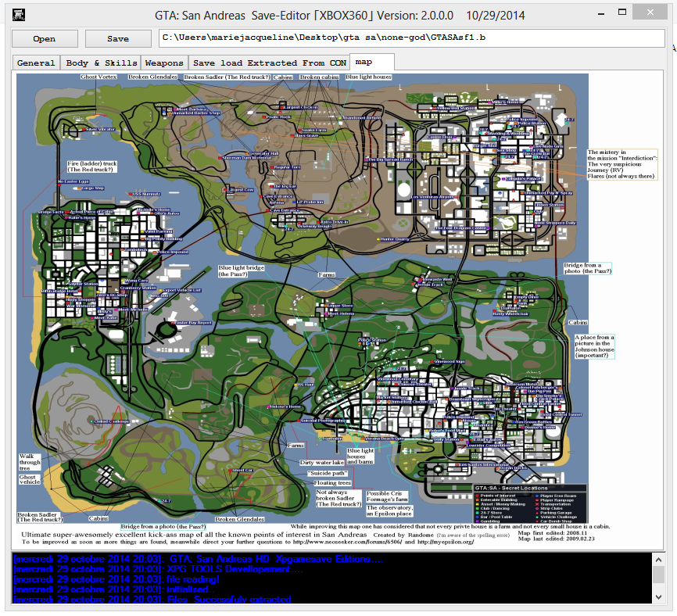Open the General tab
This screenshot has height=616, width=677.
point(36,63)
